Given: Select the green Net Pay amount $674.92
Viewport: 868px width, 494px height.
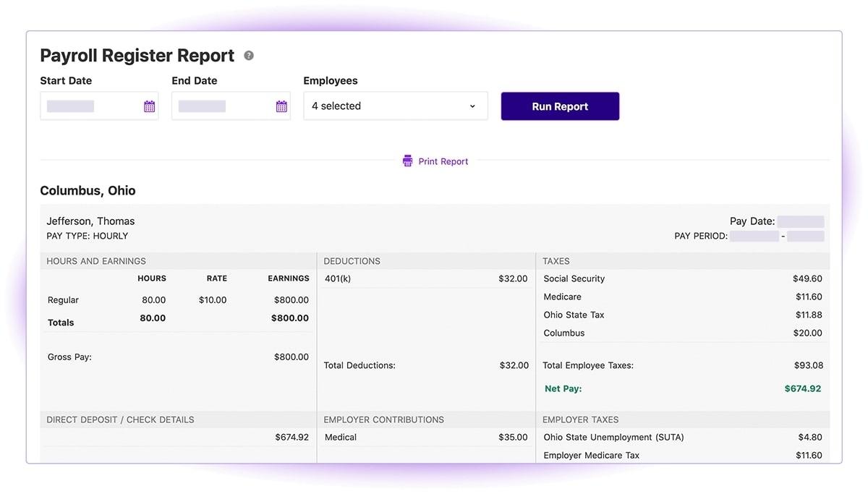Looking at the screenshot, I should 802,388.
